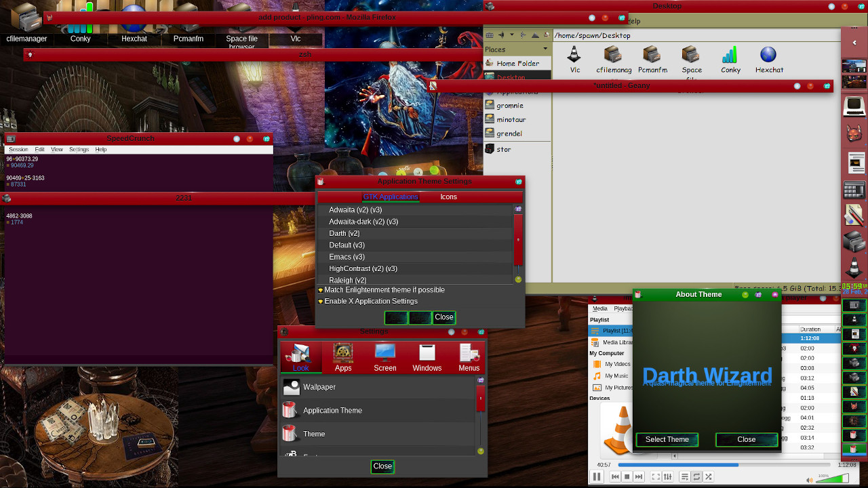Open Session menu in SpeedCrunch
The width and height of the screenshot is (868, 488).
[18, 150]
